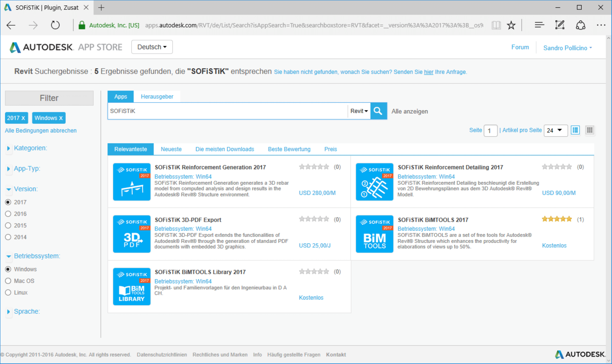The image size is (612, 364).
Task: Choose Linux operating system option
Action: point(8,292)
